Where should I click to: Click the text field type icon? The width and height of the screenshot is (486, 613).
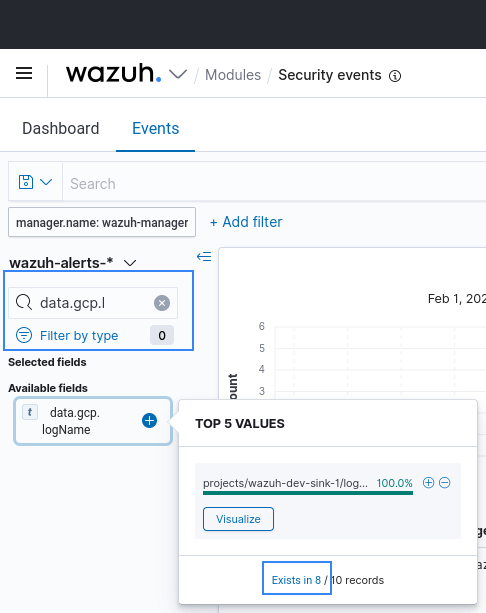tap(30, 412)
